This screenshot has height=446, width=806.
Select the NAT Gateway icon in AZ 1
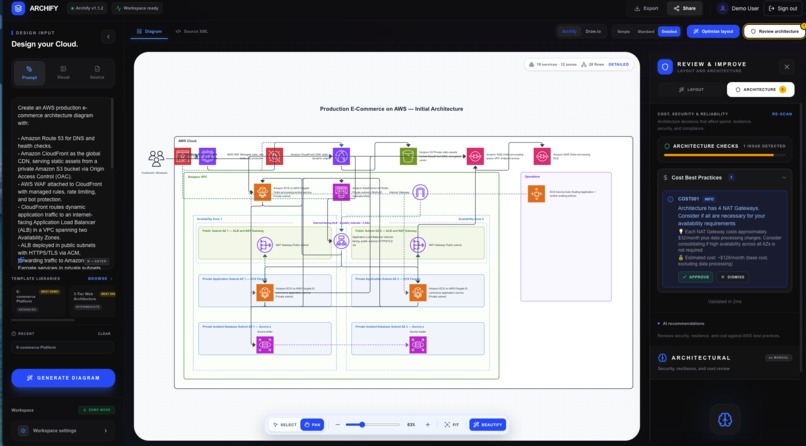coord(265,245)
